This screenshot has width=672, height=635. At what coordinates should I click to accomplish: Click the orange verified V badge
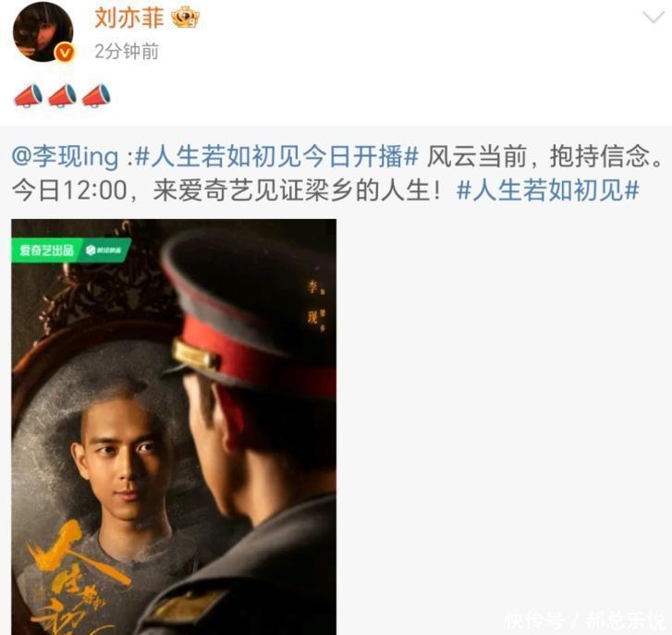tap(65, 53)
